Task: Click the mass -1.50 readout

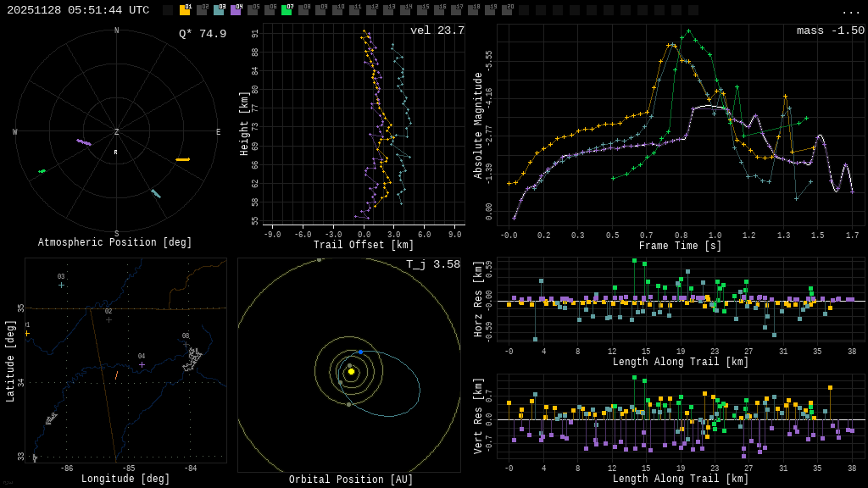Action: pyautogui.click(x=830, y=30)
